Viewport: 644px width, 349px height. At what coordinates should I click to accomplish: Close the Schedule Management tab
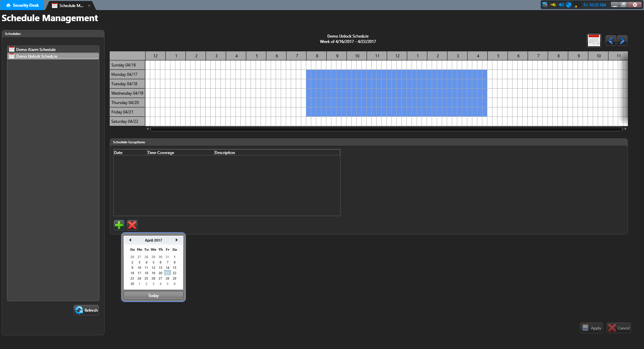coord(89,6)
